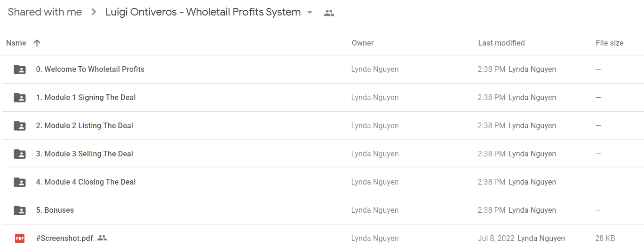Viewport: 644px width, 247px height.
Task: Click owner Lynda Nguyen in Bonuses row
Action: point(375,210)
